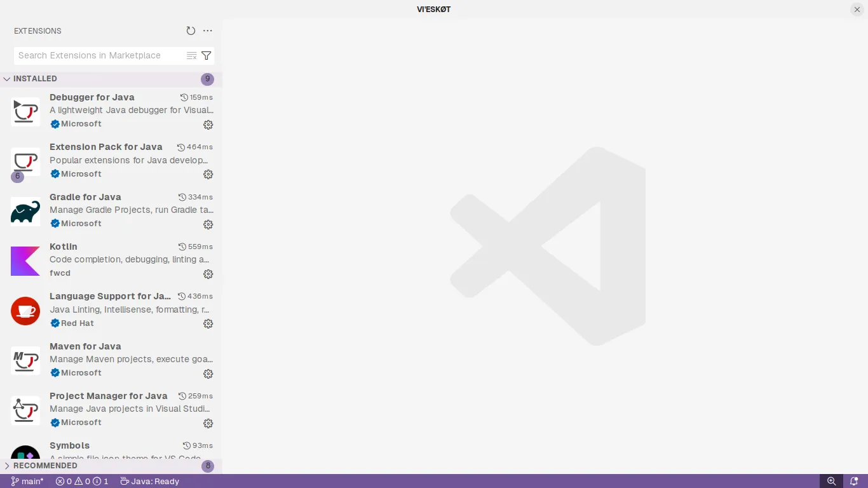Click the installed count badge 9

pyautogui.click(x=207, y=79)
